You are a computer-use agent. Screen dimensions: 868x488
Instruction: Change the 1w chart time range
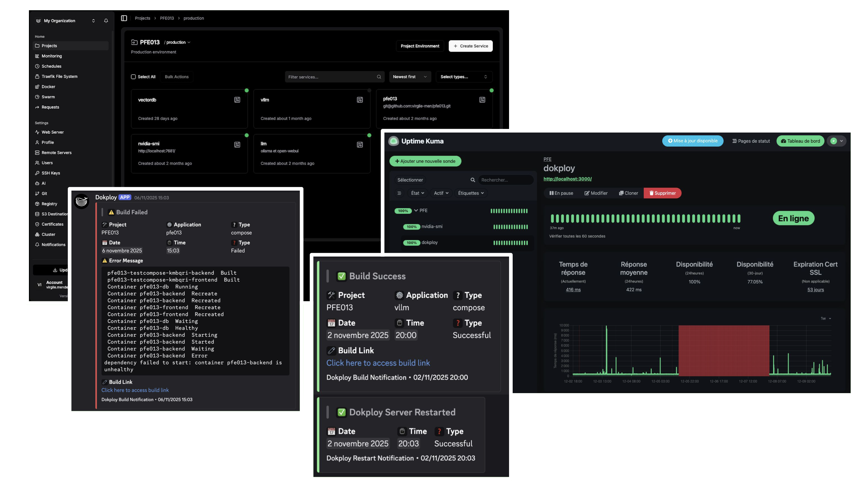pos(826,319)
